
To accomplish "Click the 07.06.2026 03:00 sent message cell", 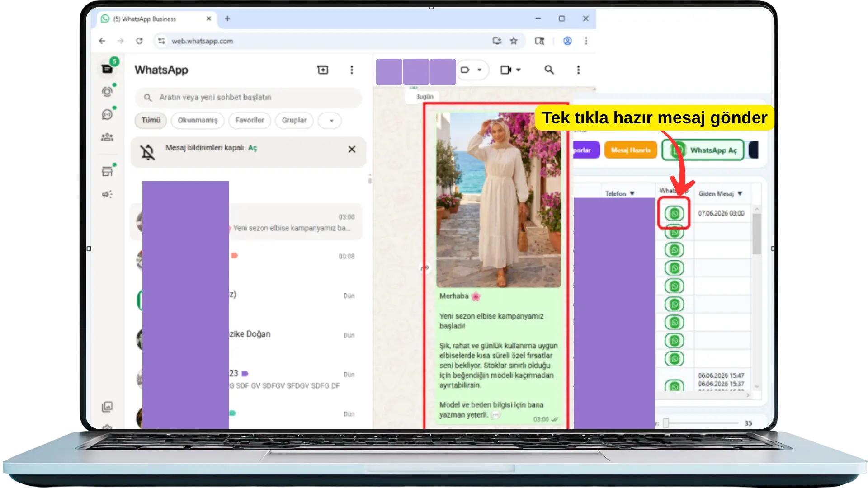I will coord(722,213).
